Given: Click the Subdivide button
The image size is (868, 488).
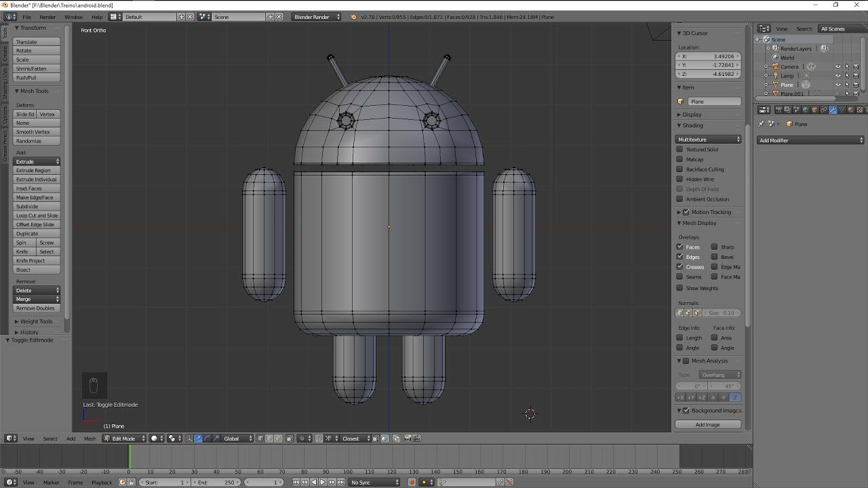Looking at the screenshot, I should (x=37, y=207).
